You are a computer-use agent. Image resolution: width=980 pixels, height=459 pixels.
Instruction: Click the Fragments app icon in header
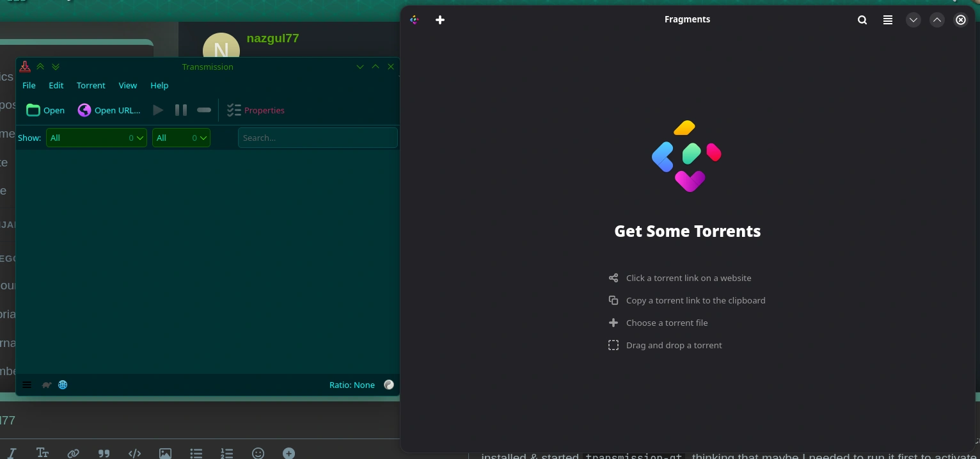coord(415,20)
